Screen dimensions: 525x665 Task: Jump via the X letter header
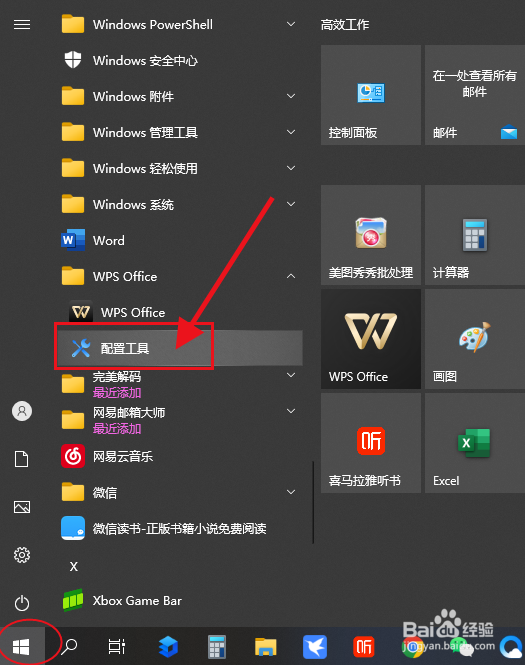pyautogui.click(x=74, y=567)
